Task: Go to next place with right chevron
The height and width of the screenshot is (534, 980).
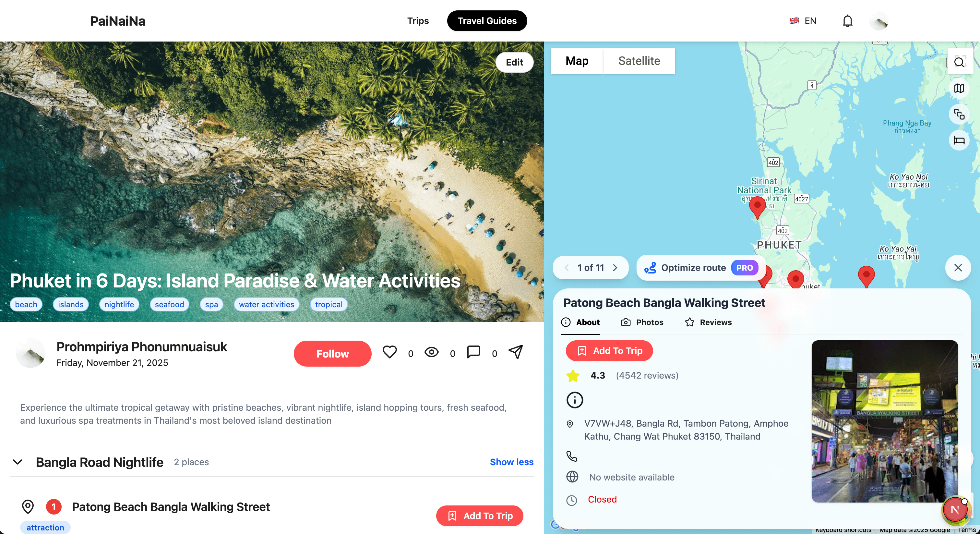Action: pos(615,268)
